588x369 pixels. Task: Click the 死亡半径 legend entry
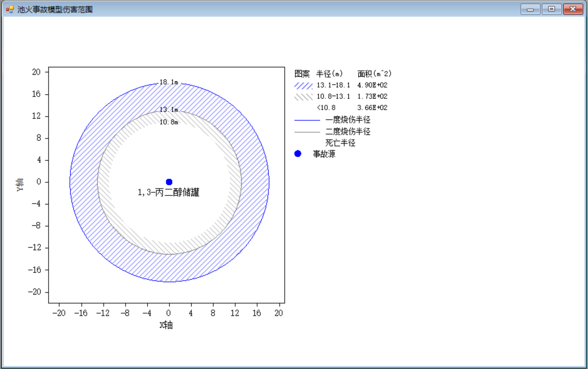point(340,143)
